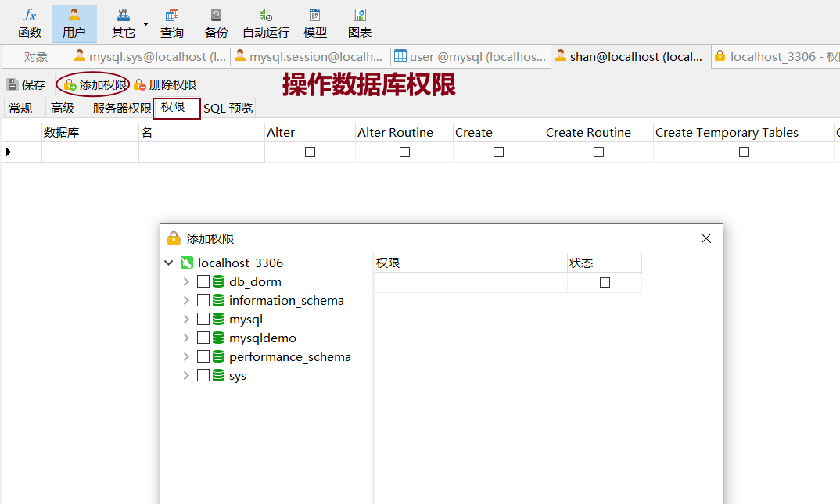Click the 保存 (Save) button

(26, 84)
